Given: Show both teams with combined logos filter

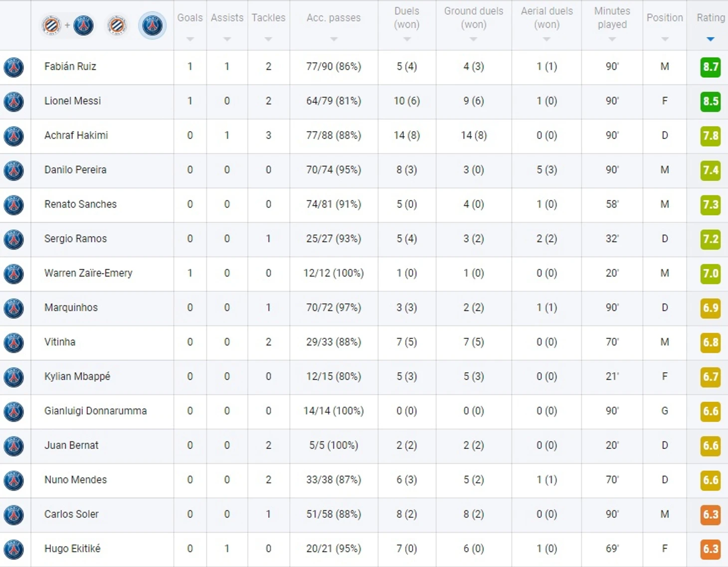Looking at the screenshot, I should (x=67, y=25).
